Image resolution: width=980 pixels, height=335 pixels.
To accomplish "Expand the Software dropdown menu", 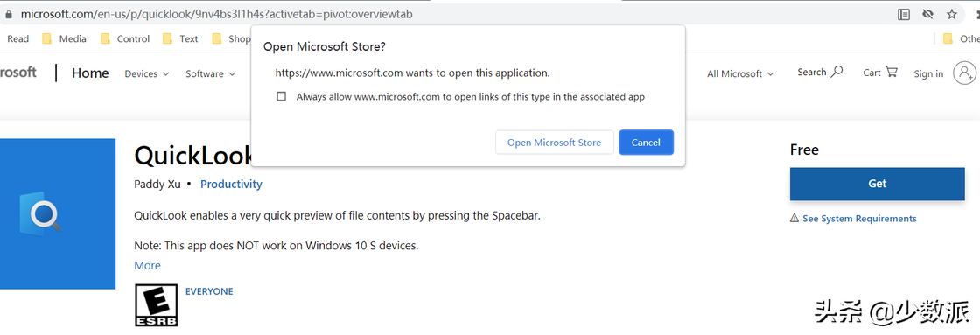I will pos(210,73).
